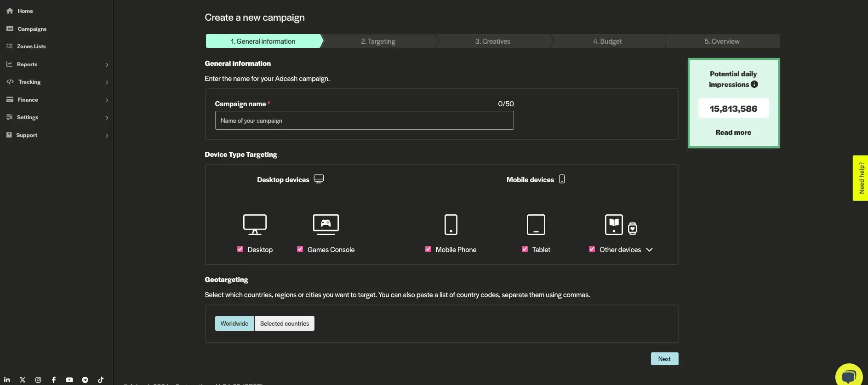Open the LinkedIn social icon
Image resolution: width=868 pixels, height=385 pixels.
7,380
